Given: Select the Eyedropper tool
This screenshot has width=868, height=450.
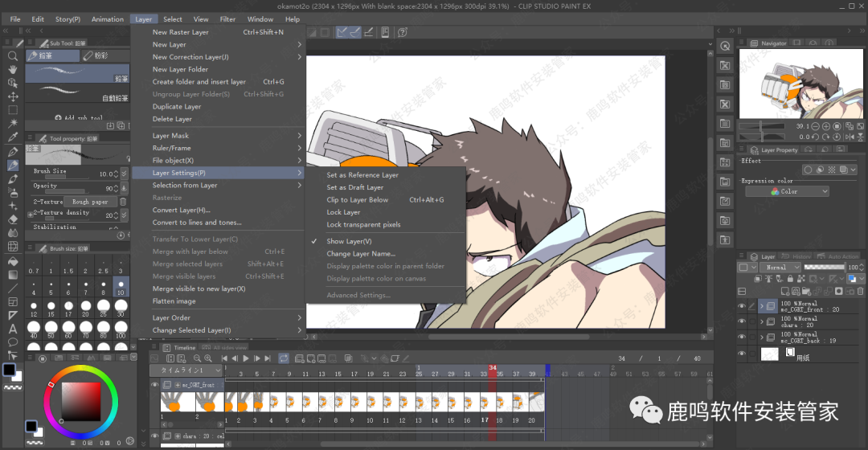Looking at the screenshot, I should pos(13,137).
